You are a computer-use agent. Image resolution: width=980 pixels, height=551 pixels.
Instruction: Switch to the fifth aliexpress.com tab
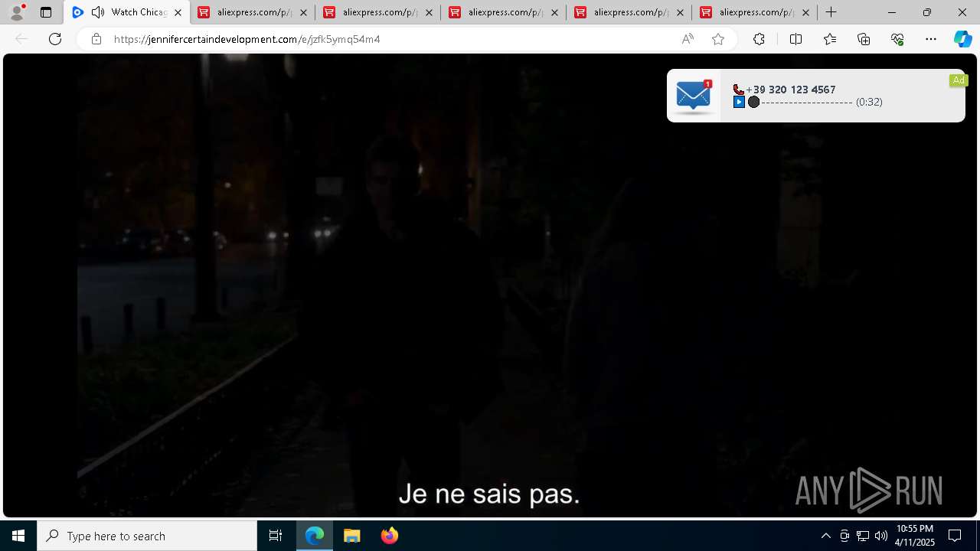[755, 12]
